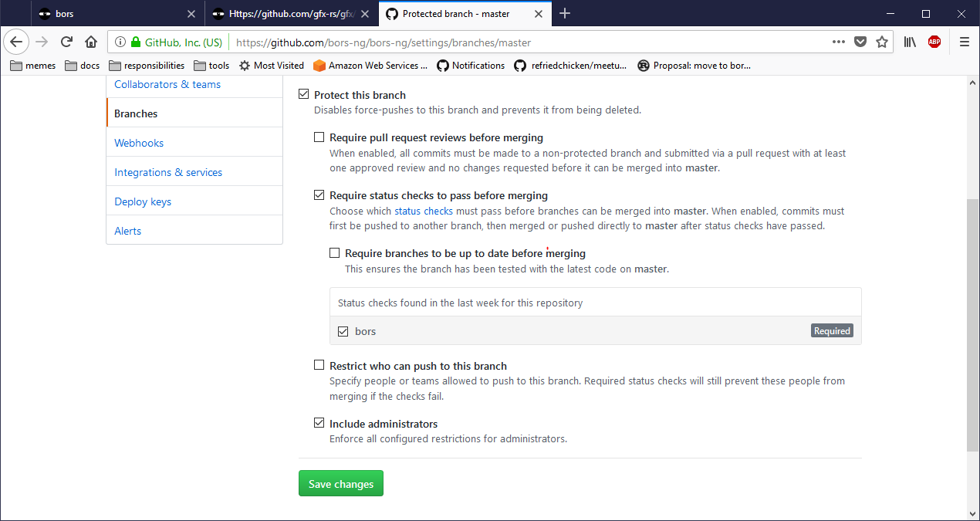Open the Firefox hamburger menu
The width and height of the screenshot is (980, 521).
point(964,42)
